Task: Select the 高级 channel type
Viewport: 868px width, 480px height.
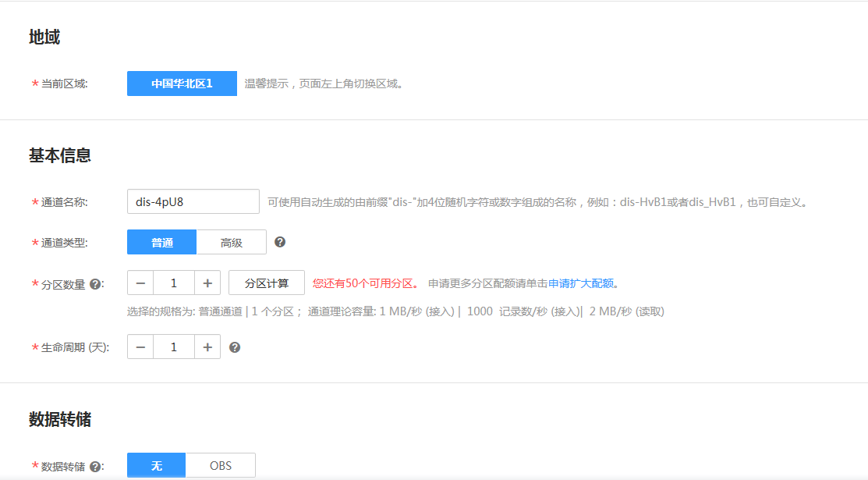Action: [x=232, y=242]
